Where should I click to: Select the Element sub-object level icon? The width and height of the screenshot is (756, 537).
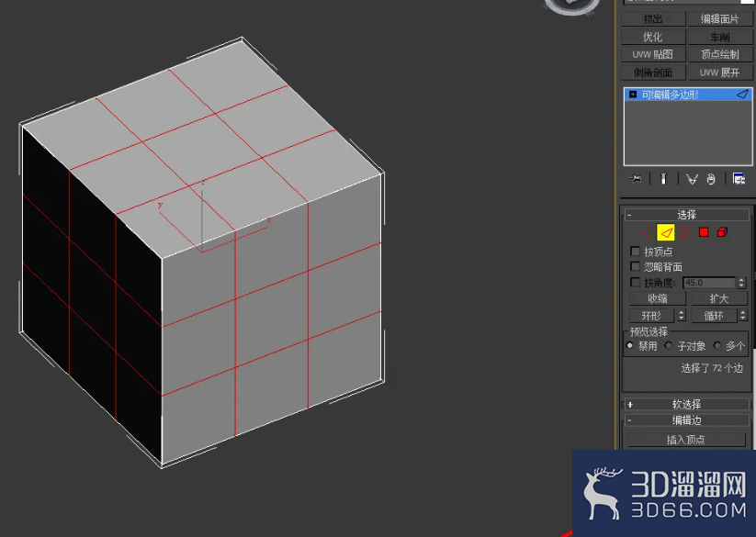[722, 232]
